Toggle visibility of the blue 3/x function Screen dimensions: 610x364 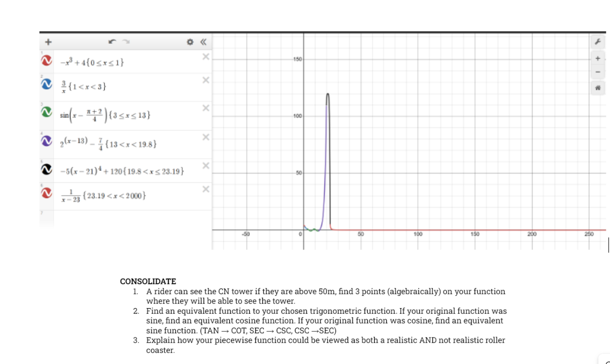tap(46, 85)
